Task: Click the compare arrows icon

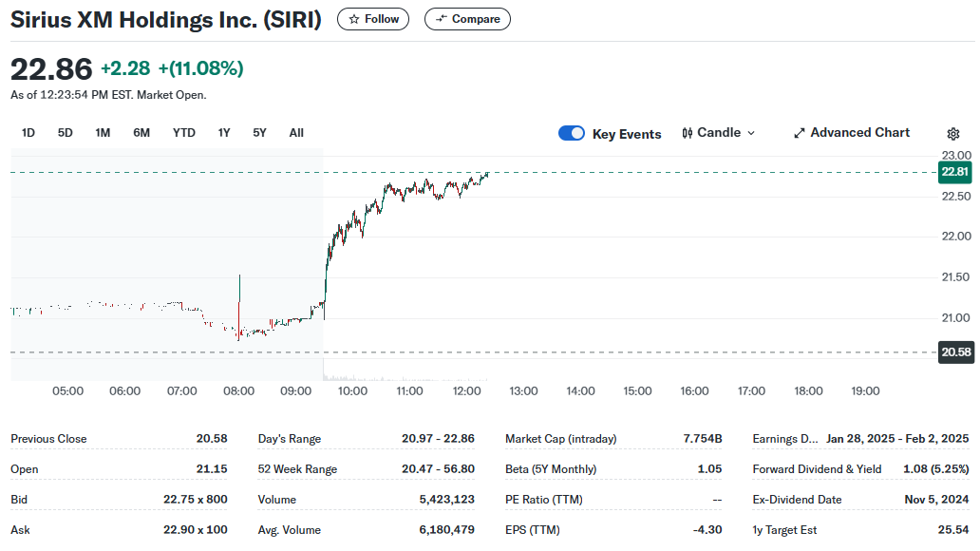Action: pyautogui.click(x=442, y=19)
